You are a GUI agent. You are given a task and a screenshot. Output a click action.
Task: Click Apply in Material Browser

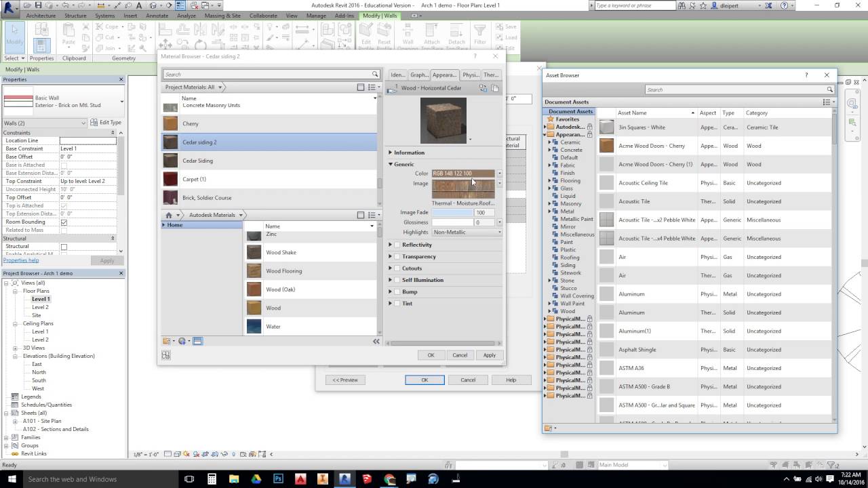click(x=489, y=355)
